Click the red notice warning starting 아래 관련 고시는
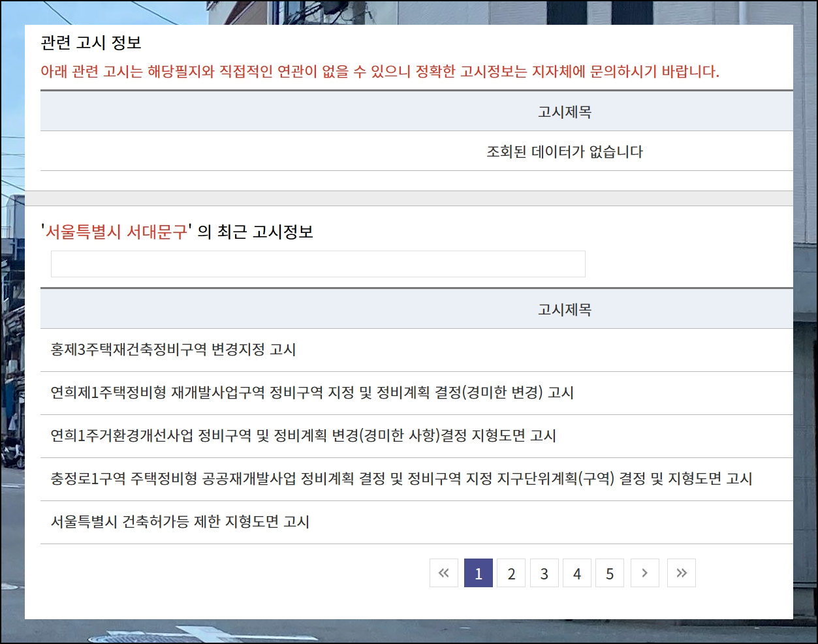The width and height of the screenshot is (818, 644). pos(380,71)
